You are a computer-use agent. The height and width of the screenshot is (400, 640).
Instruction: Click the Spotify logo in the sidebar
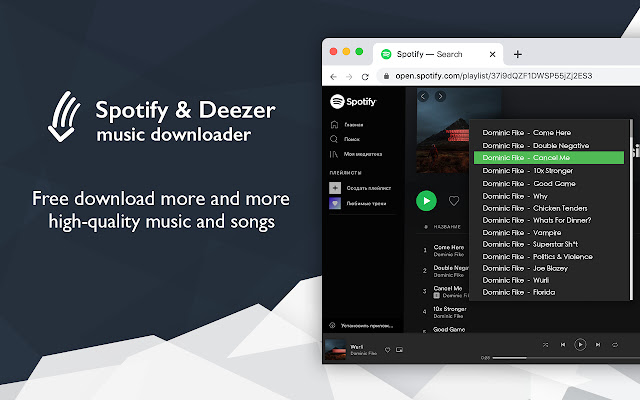point(353,101)
